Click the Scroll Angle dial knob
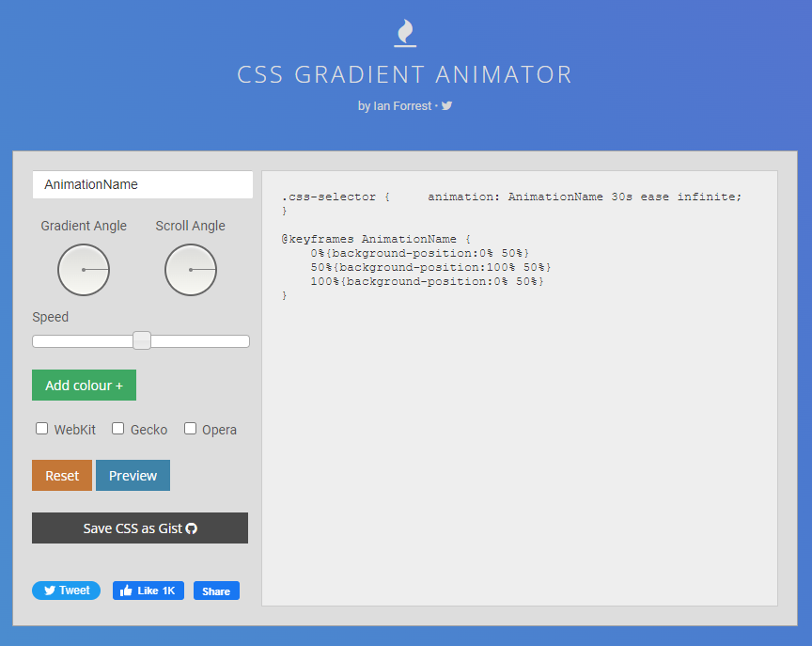The image size is (812, 646). click(x=191, y=270)
